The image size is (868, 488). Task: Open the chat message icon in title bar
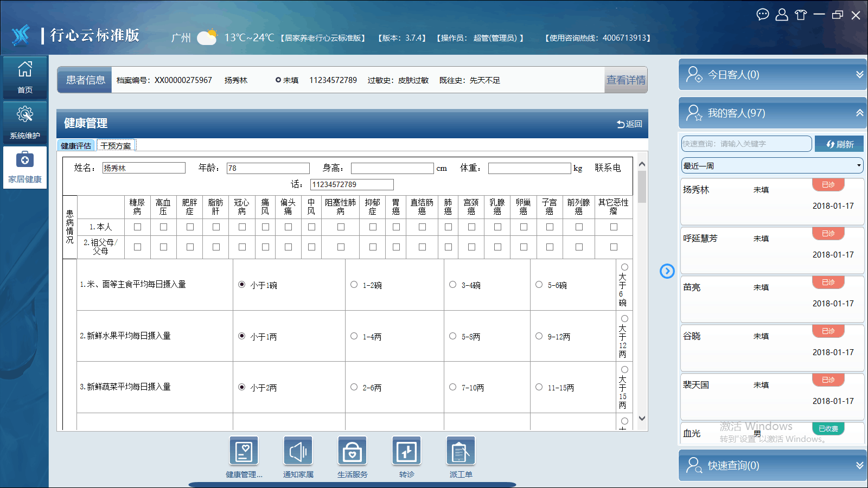[x=763, y=15]
